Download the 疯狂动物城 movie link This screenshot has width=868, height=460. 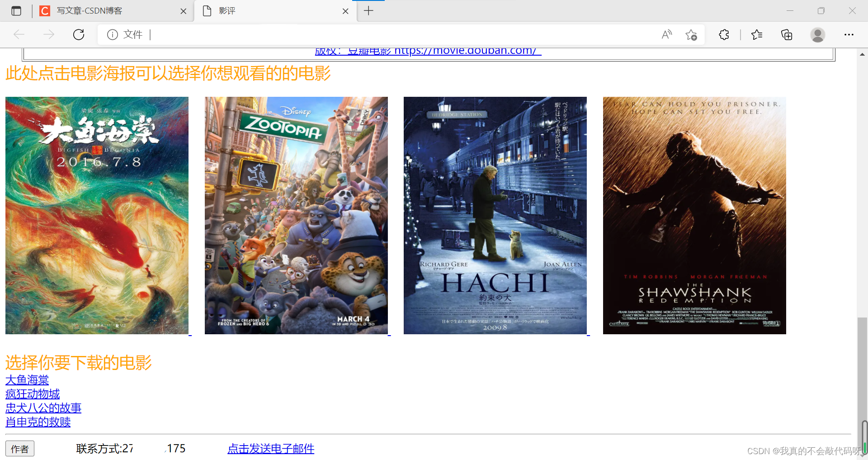pyautogui.click(x=33, y=394)
